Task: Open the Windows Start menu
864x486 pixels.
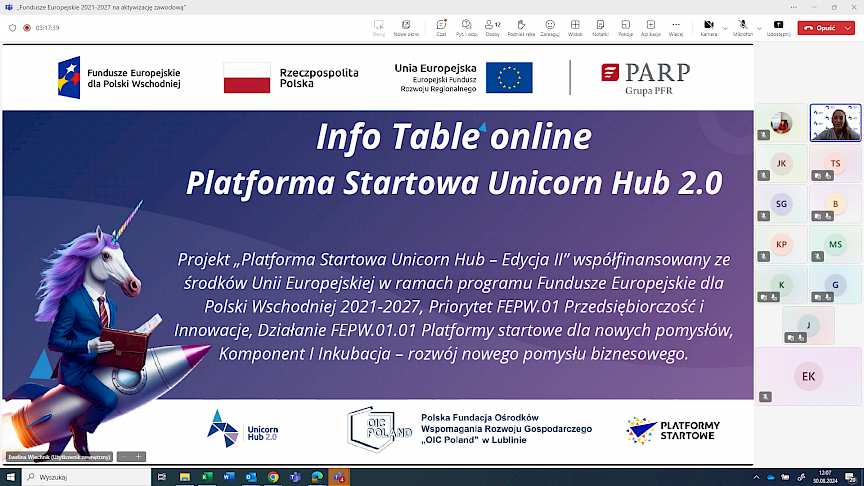Action: click(10, 477)
